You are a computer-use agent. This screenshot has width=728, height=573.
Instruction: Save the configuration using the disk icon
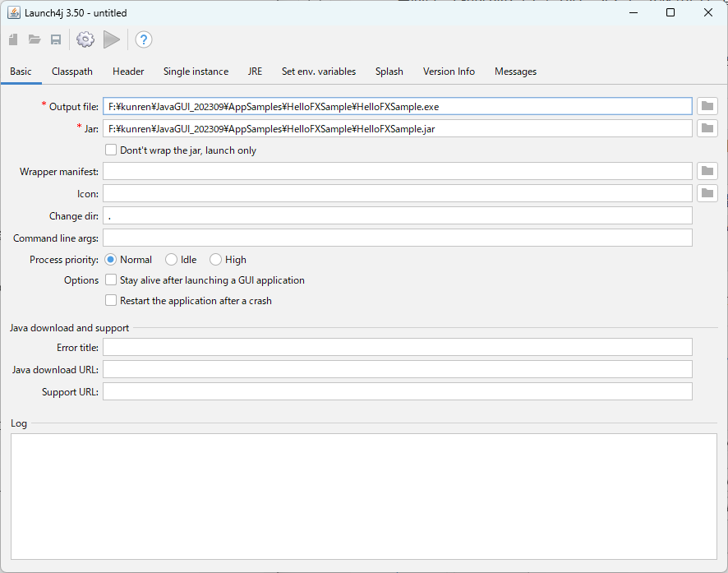56,39
